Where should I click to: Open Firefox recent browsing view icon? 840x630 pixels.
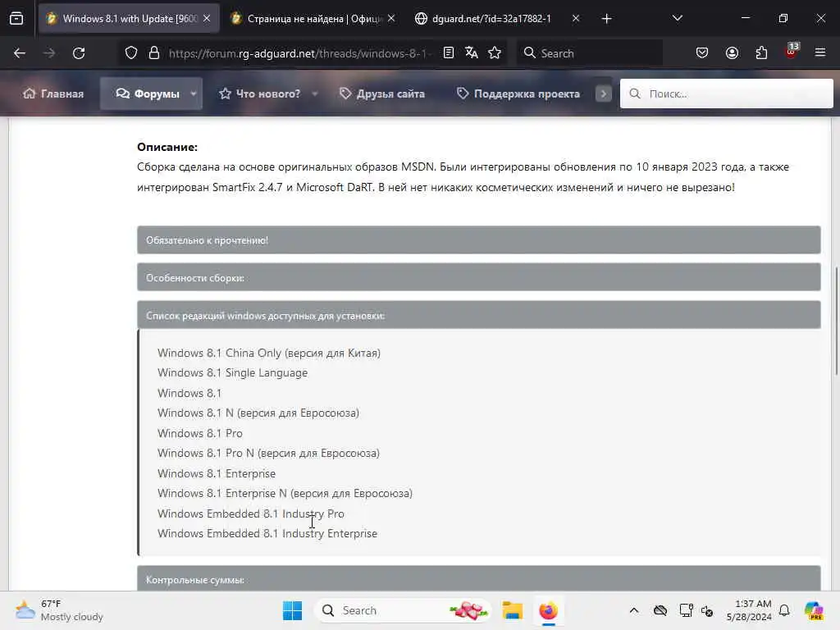click(x=16, y=19)
